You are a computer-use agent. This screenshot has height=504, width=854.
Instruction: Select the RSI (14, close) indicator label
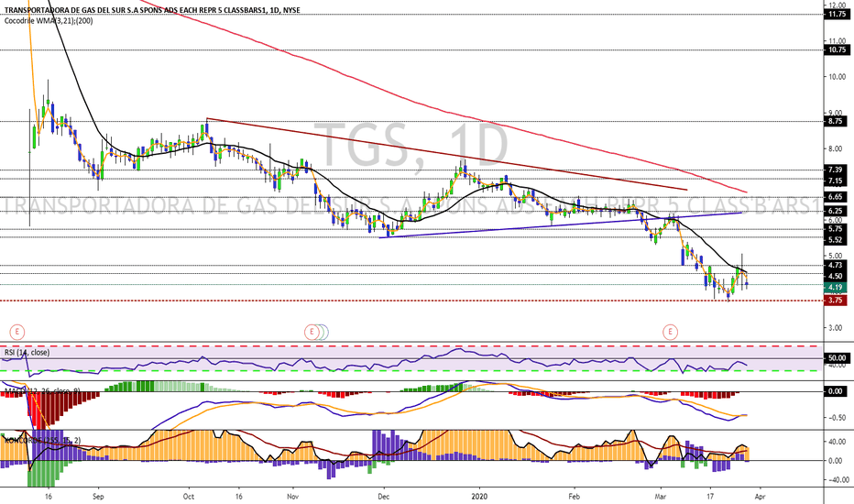[x=27, y=353]
